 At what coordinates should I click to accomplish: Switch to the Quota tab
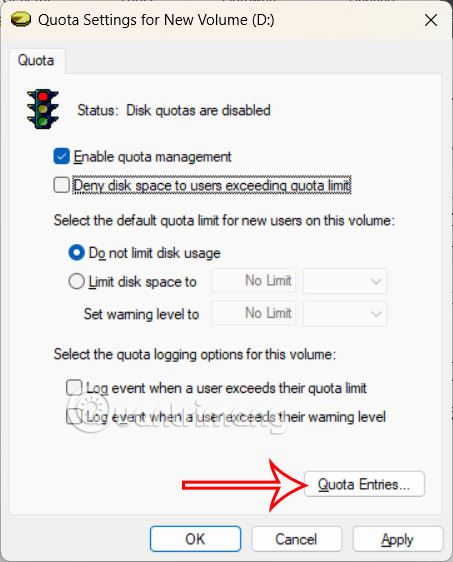click(x=36, y=61)
